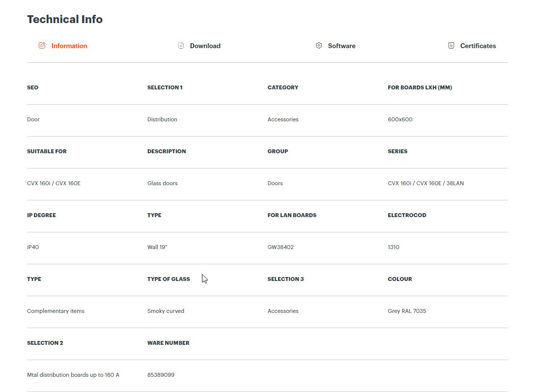Select the Wall 19" value
Screen dimensions: 539x392
click(x=157, y=247)
